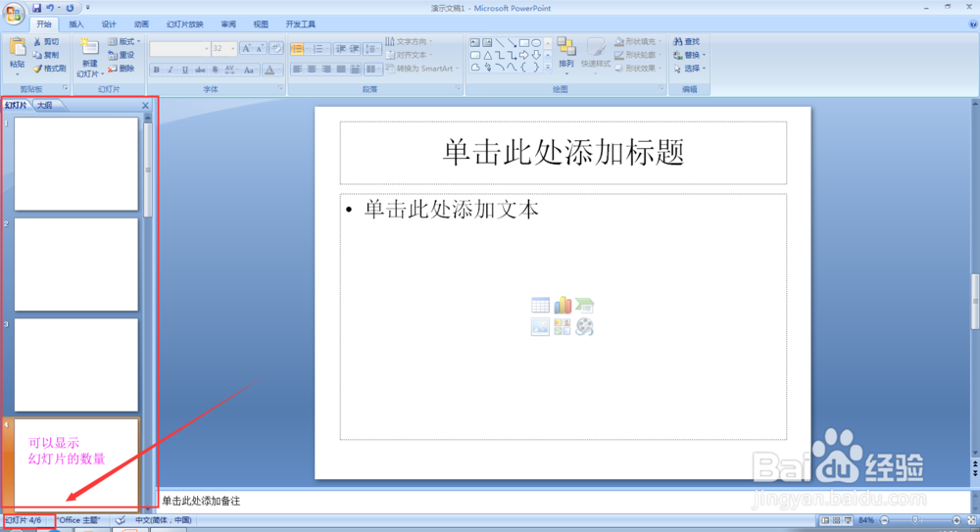980x532 pixels.
Task: Open the Select (选择) dropdown
Action: (x=689, y=69)
